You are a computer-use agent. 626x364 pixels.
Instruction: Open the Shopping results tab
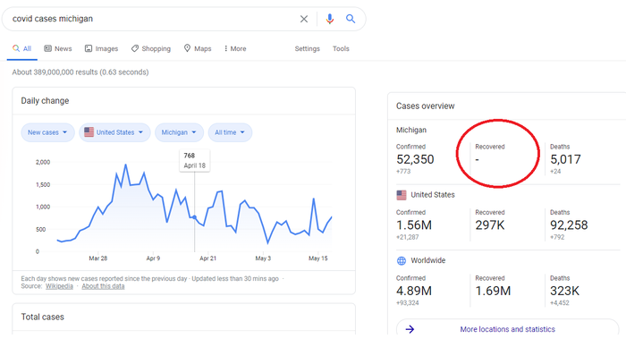point(150,49)
